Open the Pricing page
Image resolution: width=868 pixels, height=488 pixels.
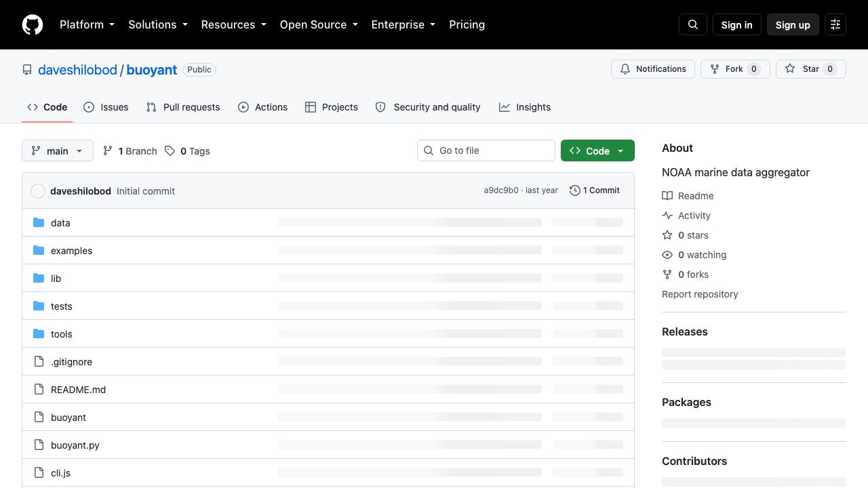tap(467, 24)
